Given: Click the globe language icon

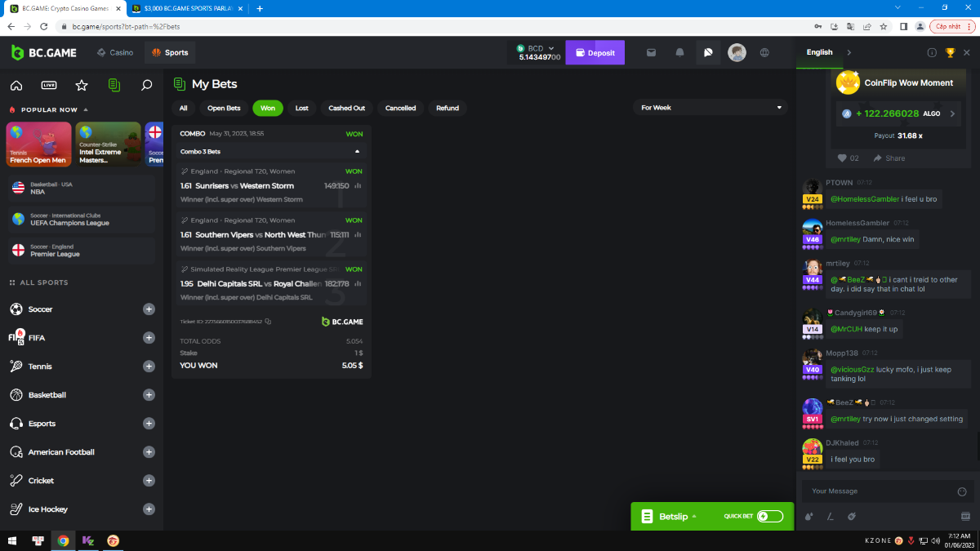Looking at the screenshot, I should tap(764, 53).
